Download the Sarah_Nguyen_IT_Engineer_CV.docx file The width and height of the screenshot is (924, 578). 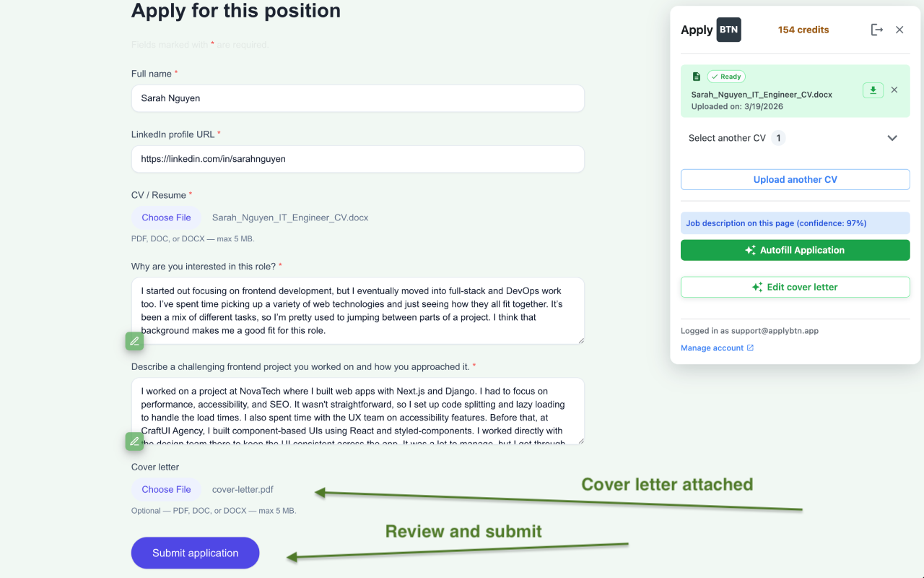tap(873, 90)
